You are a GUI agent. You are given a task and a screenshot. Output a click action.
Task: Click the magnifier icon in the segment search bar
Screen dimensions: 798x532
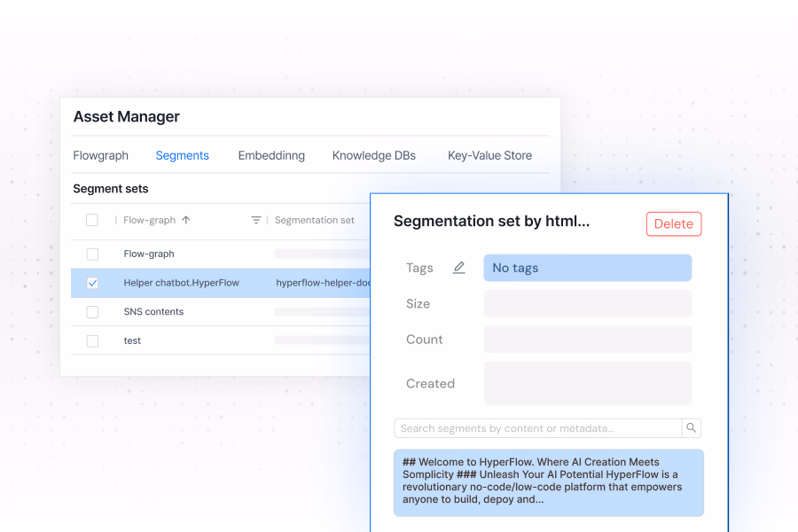tap(691, 427)
